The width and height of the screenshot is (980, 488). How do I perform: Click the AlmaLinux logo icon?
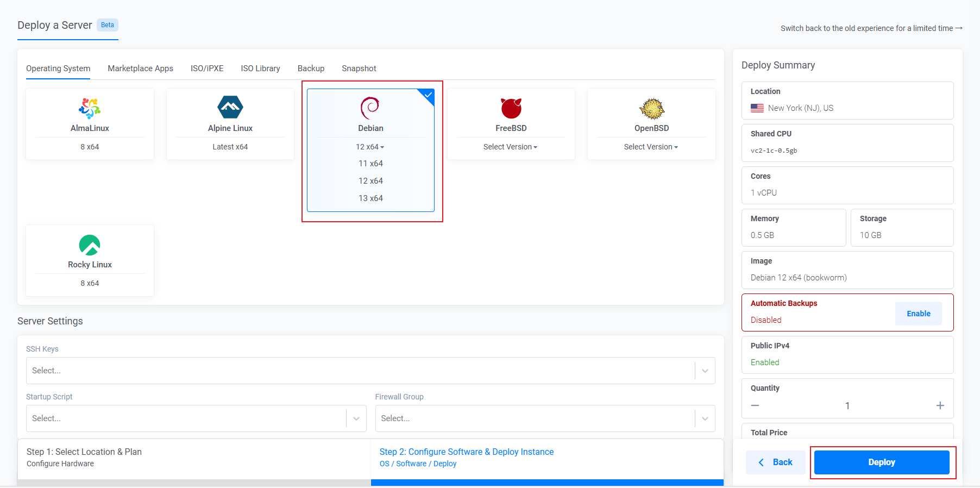(90, 108)
